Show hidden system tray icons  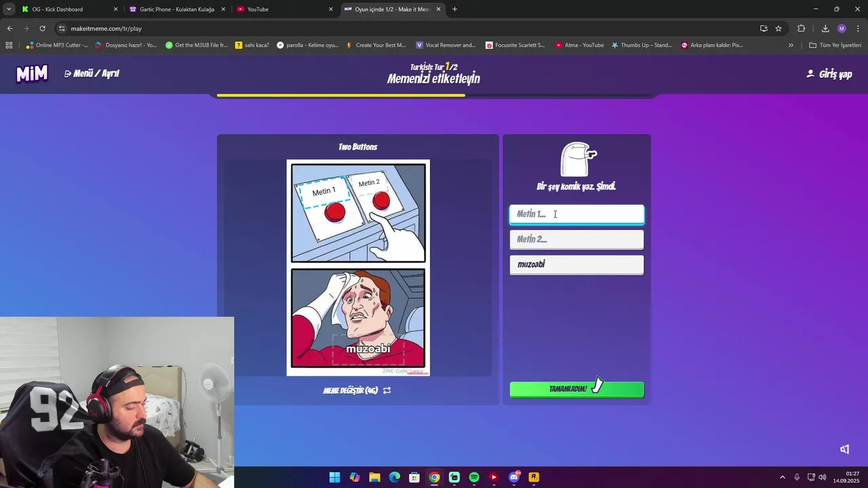[x=782, y=477]
